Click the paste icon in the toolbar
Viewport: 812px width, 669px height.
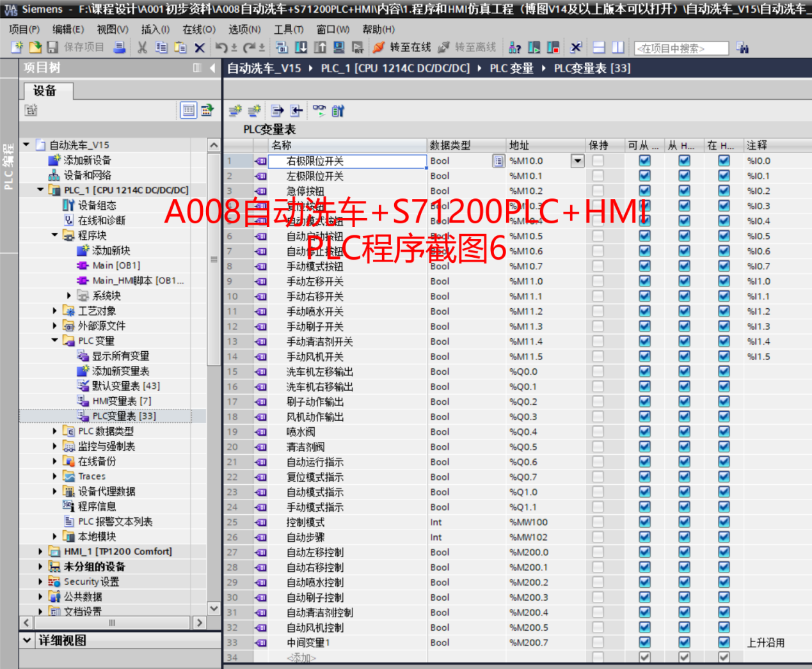point(180,47)
